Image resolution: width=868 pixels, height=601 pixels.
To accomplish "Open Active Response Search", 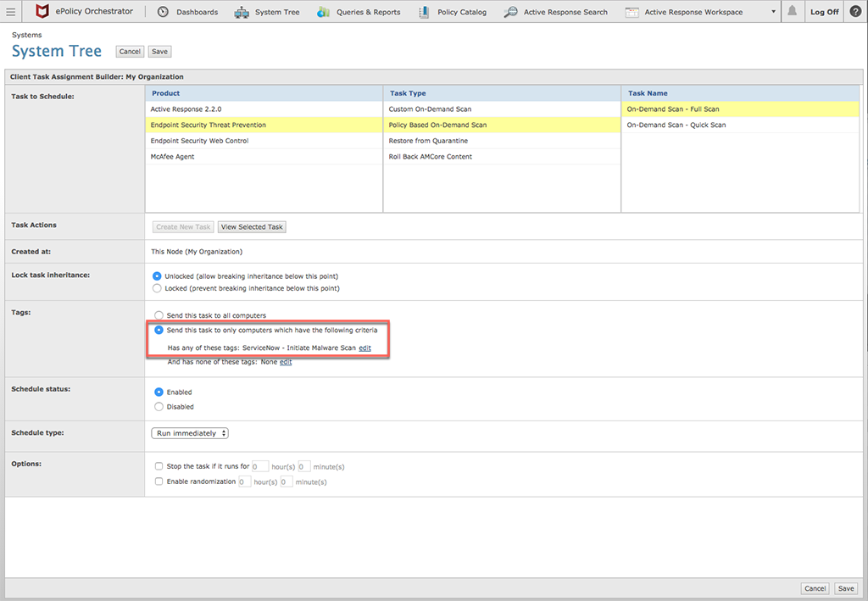I will (565, 12).
